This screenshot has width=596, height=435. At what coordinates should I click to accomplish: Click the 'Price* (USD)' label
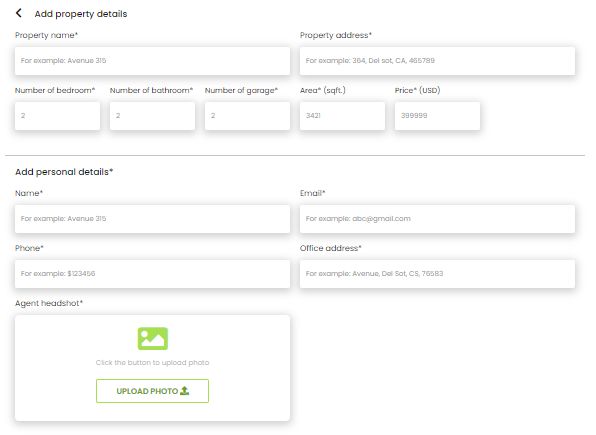(x=417, y=90)
